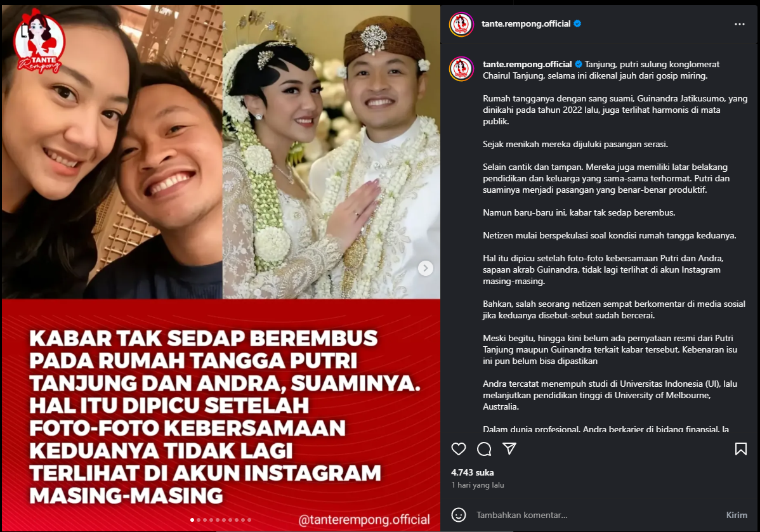Like the post with heart icon
760x532 pixels.
pos(459,449)
